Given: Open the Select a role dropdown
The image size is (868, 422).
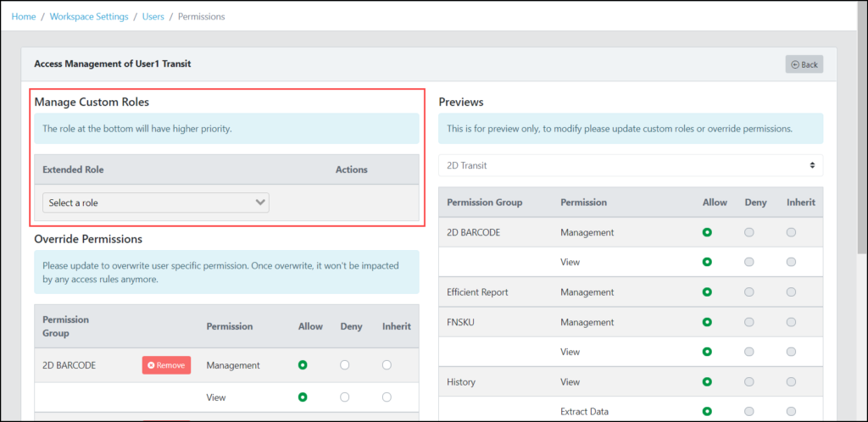Looking at the screenshot, I should point(156,203).
